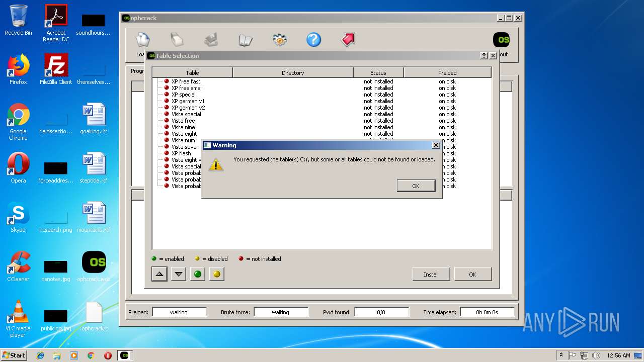
Task: Select goalring.rtf file on desktop
Action: click(94, 119)
